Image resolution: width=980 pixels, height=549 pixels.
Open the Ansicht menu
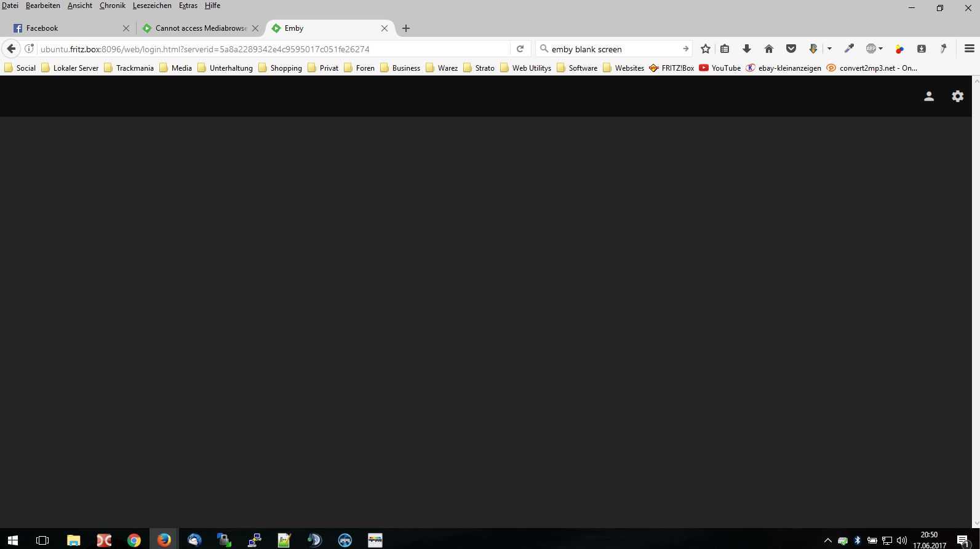tap(80, 6)
